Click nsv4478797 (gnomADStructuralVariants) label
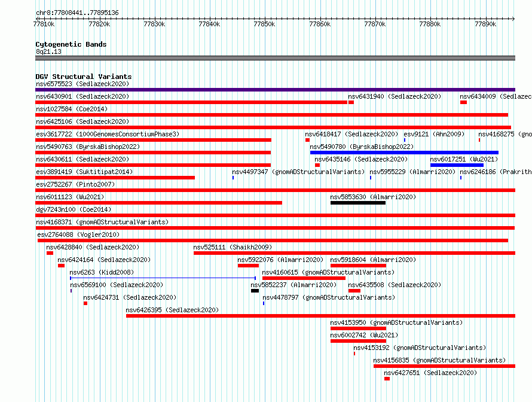Image resolution: width=532 pixels, height=402 pixels. click(329, 297)
